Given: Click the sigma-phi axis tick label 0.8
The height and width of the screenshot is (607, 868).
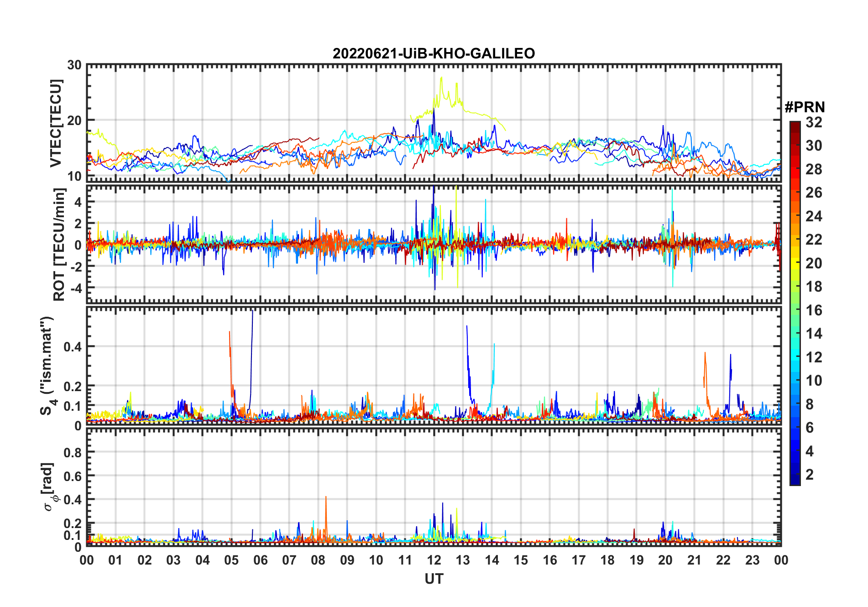Looking at the screenshot, I should pyautogui.click(x=73, y=452).
